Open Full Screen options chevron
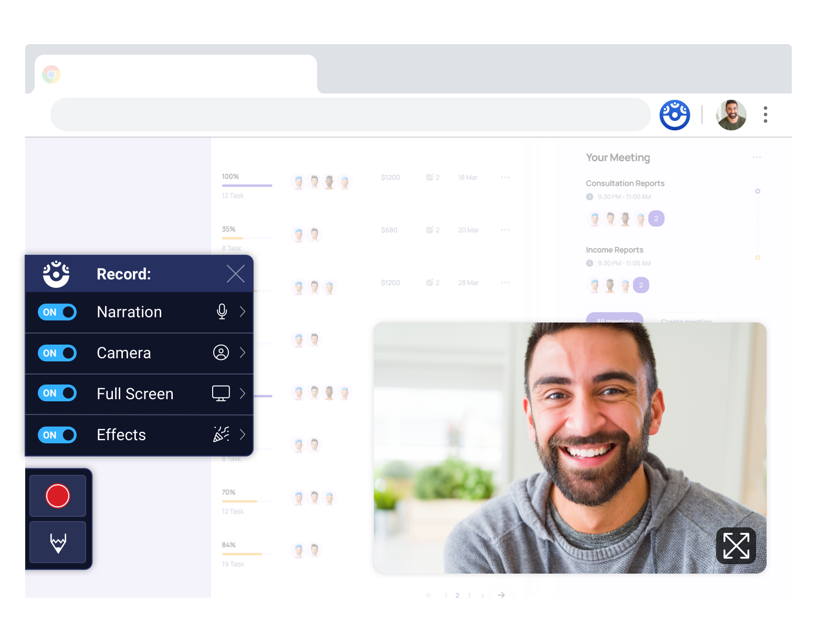This screenshot has width=817, height=644. pyautogui.click(x=243, y=393)
